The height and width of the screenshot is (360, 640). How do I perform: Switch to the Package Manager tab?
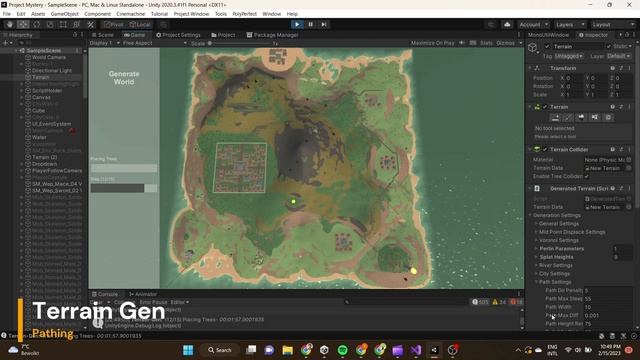pyautogui.click(x=272, y=35)
